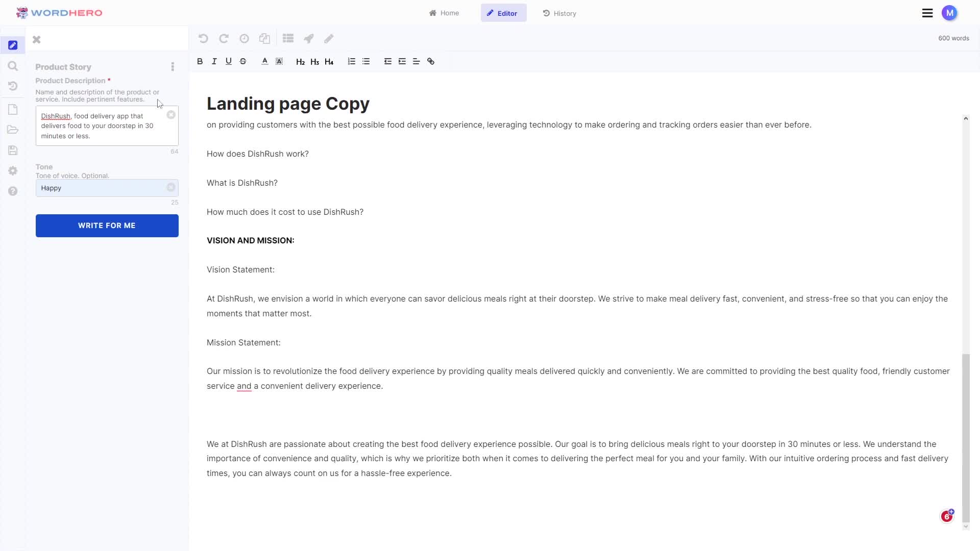This screenshot has height=551, width=980.
Task: Click the underlined word 'and' in mission text
Action: pos(244,386)
